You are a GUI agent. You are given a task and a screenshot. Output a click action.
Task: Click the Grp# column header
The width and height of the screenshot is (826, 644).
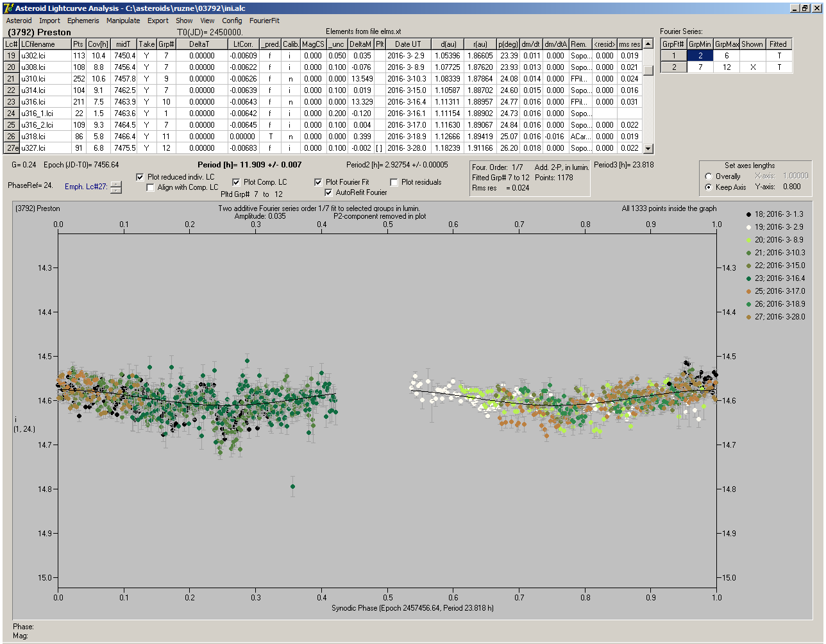[x=166, y=44]
